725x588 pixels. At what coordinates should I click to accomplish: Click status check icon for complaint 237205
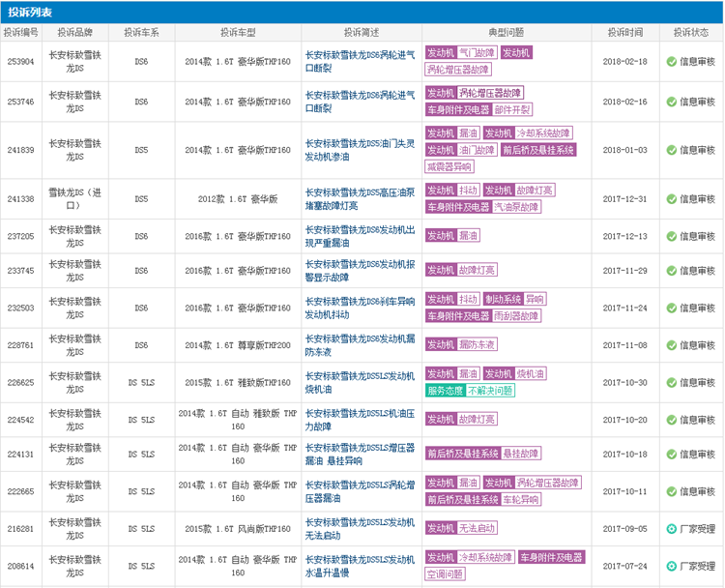(x=672, y=236)
